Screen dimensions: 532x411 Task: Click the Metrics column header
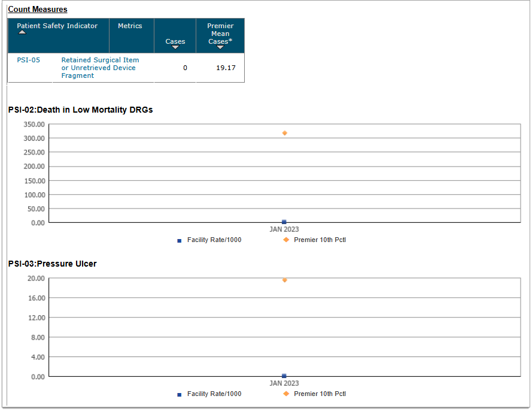[130, 26]
